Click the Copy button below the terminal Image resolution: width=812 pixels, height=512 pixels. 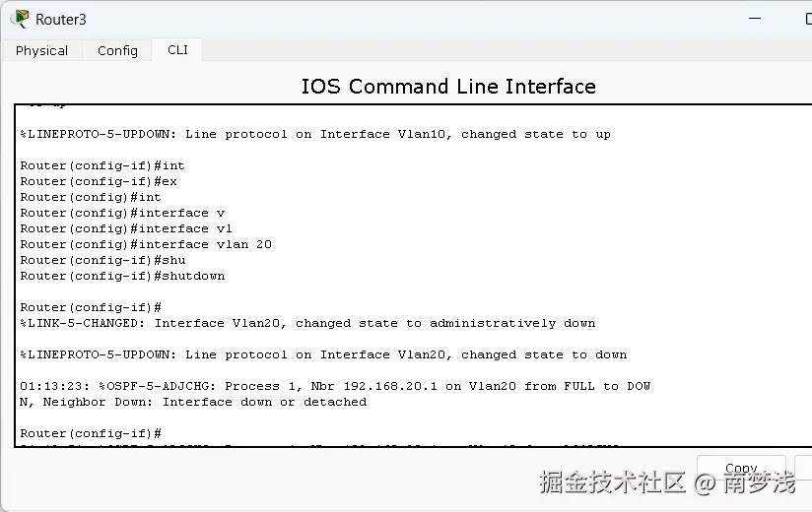click(x=741, y=468)
